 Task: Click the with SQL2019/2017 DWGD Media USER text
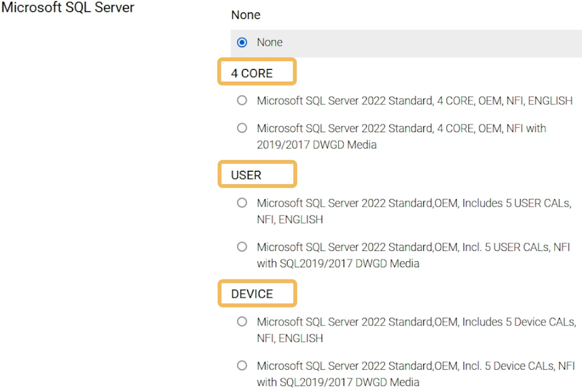(x=338, y=263)
